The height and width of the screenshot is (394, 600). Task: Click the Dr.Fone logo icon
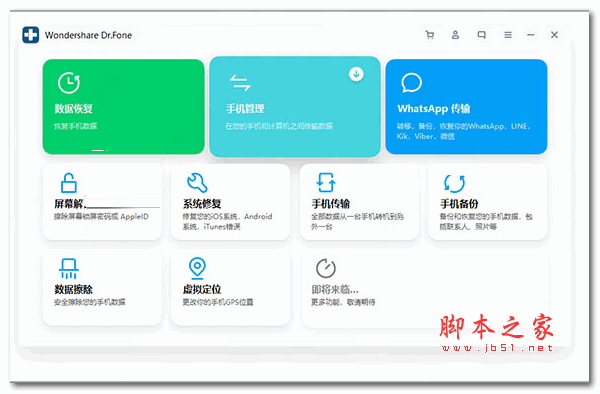click(31, 35)
